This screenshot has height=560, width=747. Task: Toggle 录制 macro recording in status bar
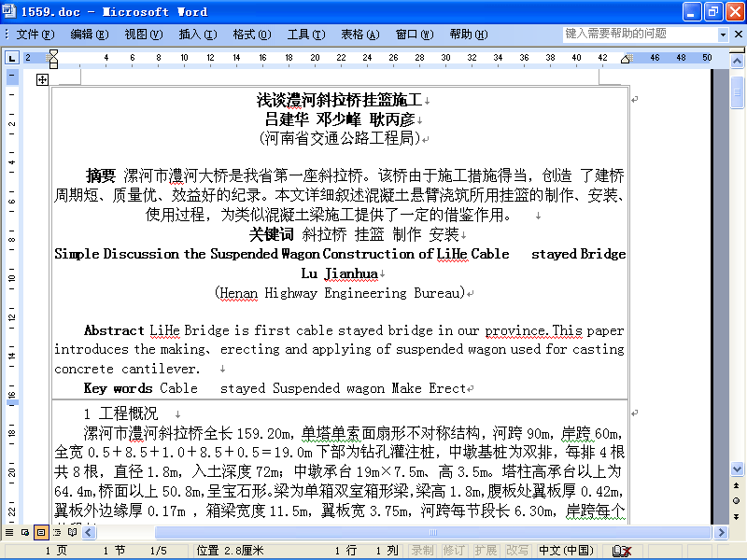coord(423,551)
